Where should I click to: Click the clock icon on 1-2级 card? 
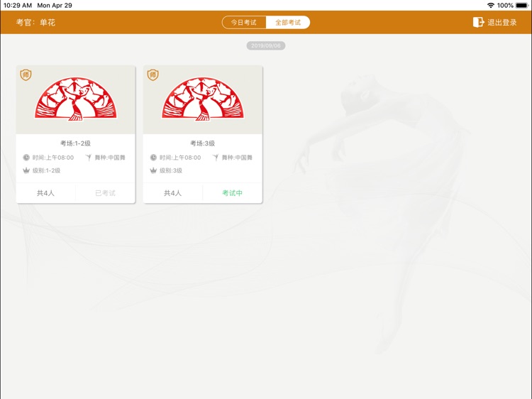coord(26,157)
